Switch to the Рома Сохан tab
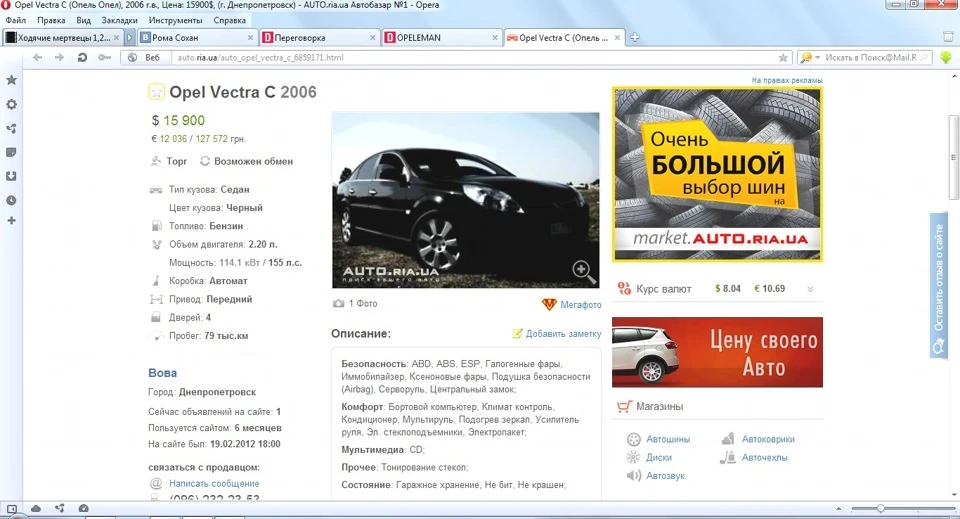 pyautogui.click(x=197, y=37)
